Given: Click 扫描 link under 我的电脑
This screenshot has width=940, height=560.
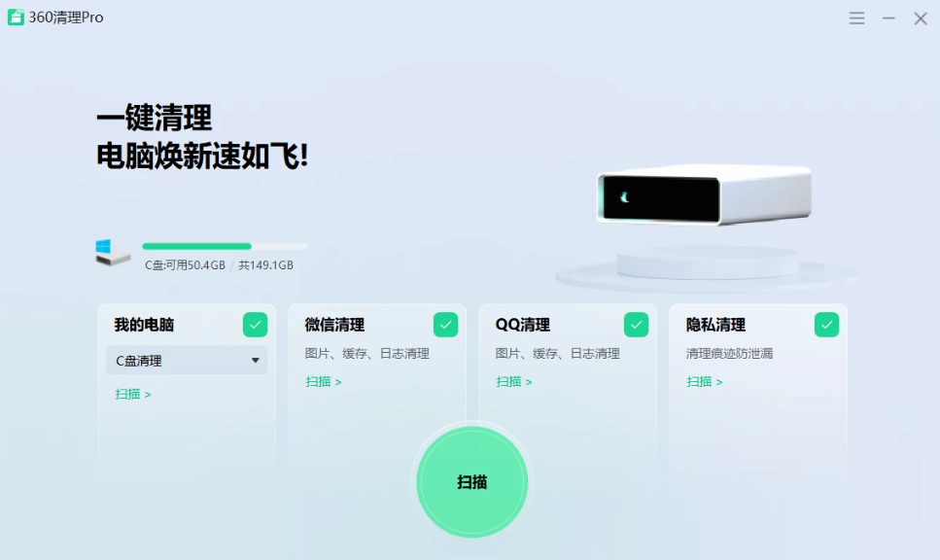Looking at the screenshot, I should pyautogui.click(x=133, y=394).
